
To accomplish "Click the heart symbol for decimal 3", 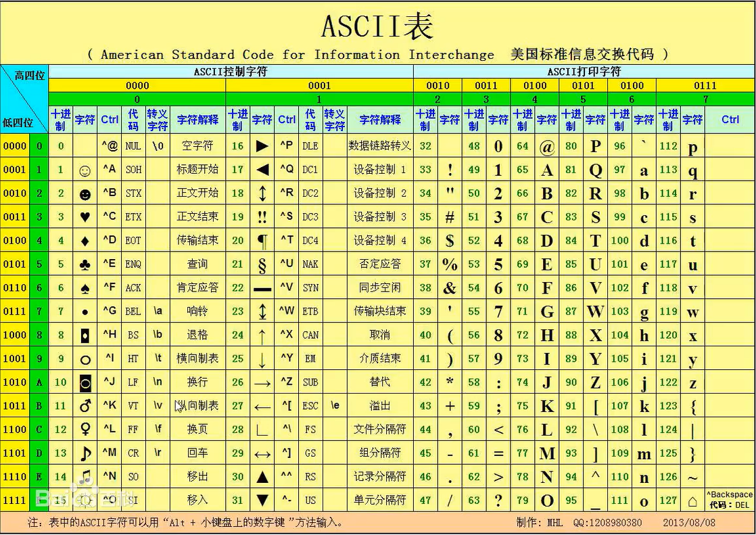I will point(85,217).
